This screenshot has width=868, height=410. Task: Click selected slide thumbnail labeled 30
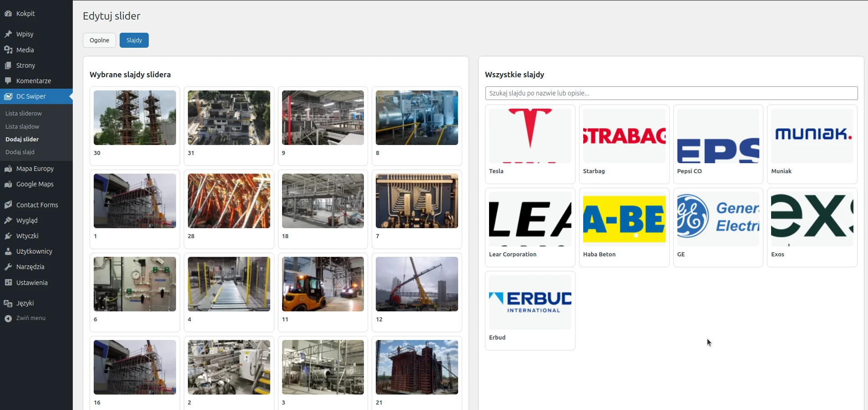click(135, 118)
